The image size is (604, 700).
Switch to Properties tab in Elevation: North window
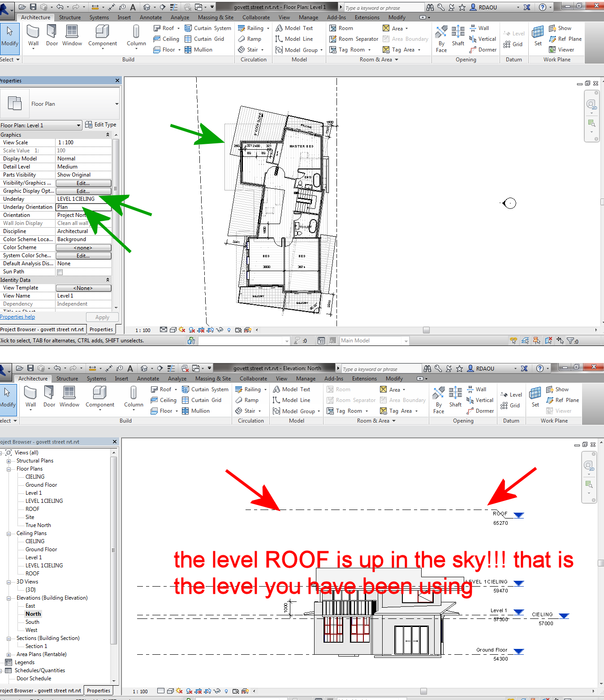click(99, 691)
